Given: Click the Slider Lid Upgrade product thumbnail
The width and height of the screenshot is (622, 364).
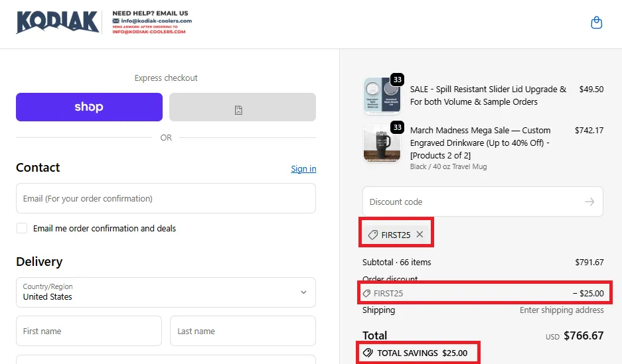Looking at the screenshot, I should (x=381, y=95).
